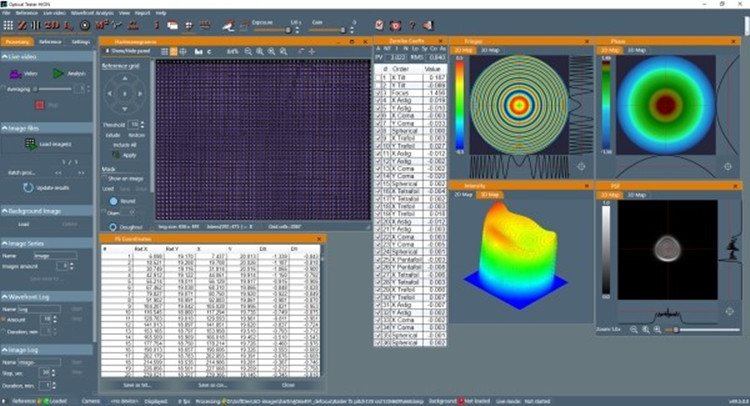
Task: Switch to the Reference tab
Action: pos(50,42)
